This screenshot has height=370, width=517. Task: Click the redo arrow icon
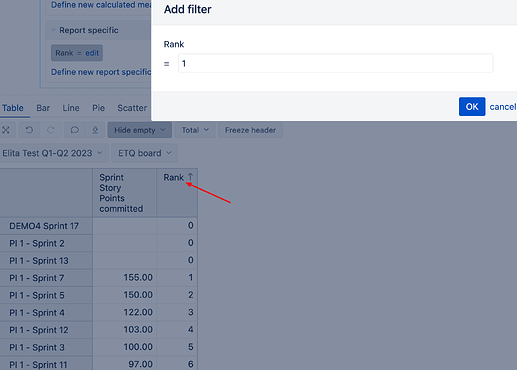(51, 130)
